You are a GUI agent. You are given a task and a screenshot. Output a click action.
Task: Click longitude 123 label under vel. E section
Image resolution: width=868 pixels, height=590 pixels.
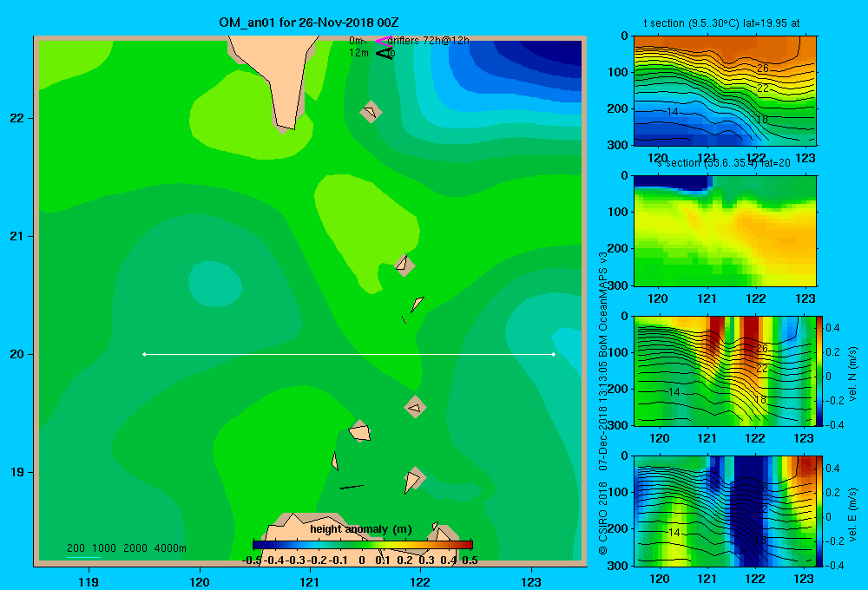[x=804, y=579]
